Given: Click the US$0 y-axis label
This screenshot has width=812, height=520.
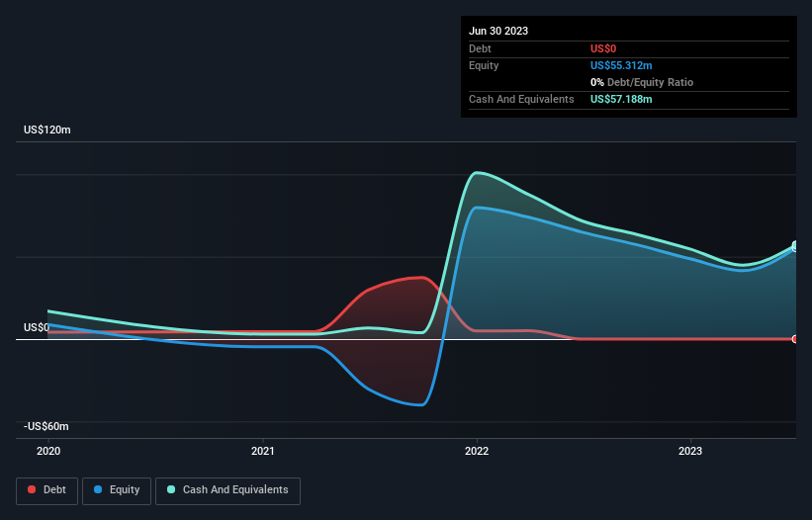Looking at the screenshot, I should [x=37, y=327].
